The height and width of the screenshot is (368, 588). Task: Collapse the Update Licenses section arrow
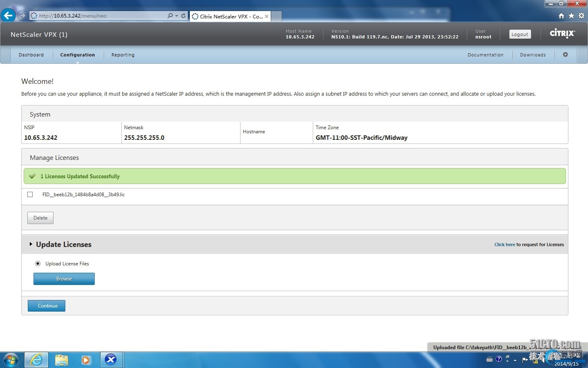click(x=31, y=244)
